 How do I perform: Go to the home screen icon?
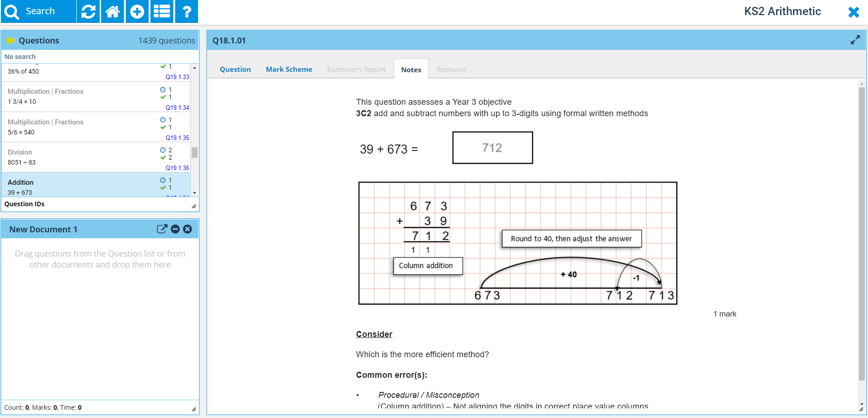click(x=113, y=11)
